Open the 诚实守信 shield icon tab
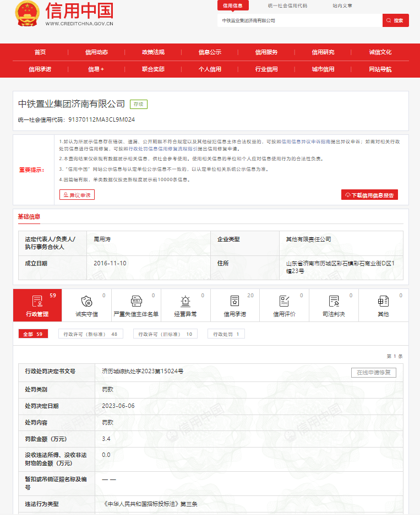The height and width of the screenshot is (518, 420). point(86,306)
